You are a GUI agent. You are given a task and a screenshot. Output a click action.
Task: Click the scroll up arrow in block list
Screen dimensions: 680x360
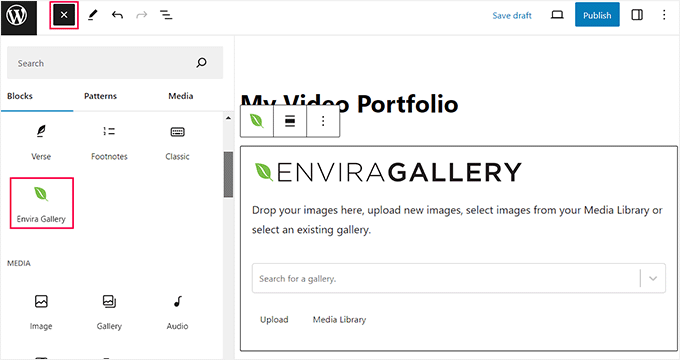tap(229, 118)
